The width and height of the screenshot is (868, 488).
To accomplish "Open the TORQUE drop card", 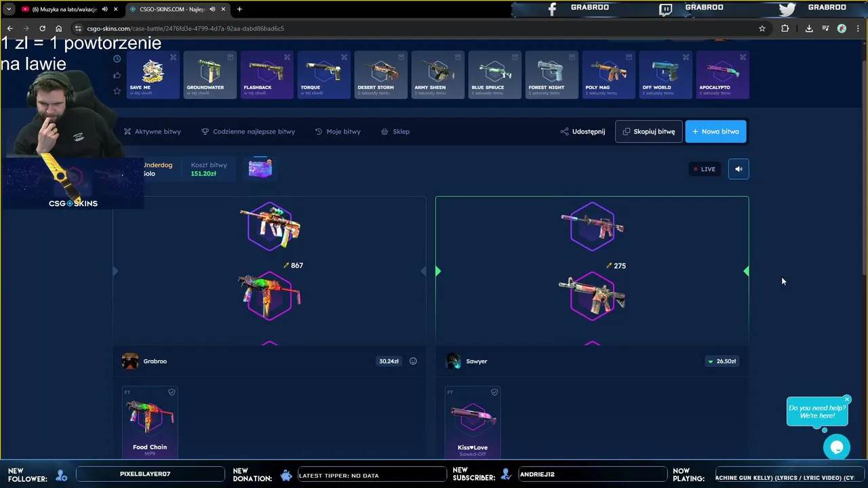I will [324, 75].
